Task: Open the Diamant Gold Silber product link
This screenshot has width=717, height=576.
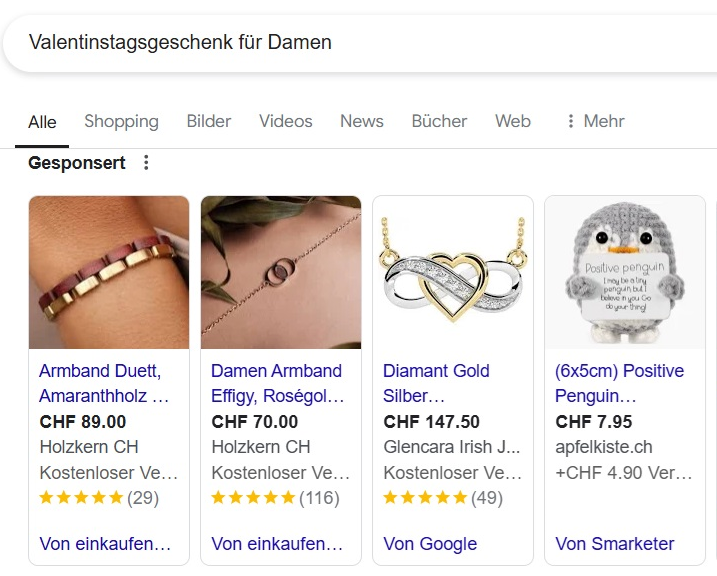Action: 436,383
